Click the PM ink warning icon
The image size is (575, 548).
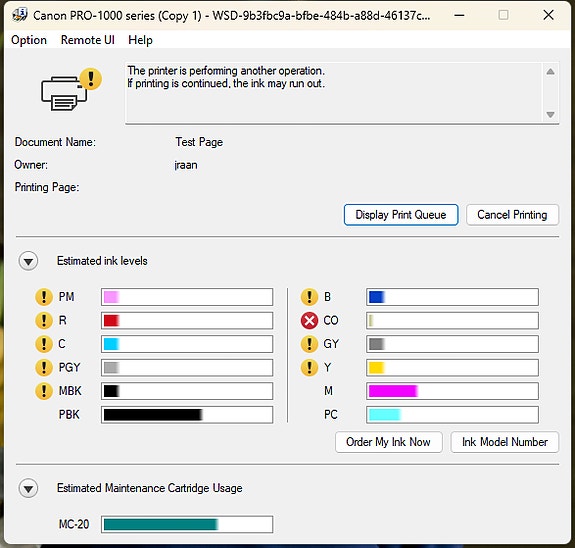tap(44, 297)
